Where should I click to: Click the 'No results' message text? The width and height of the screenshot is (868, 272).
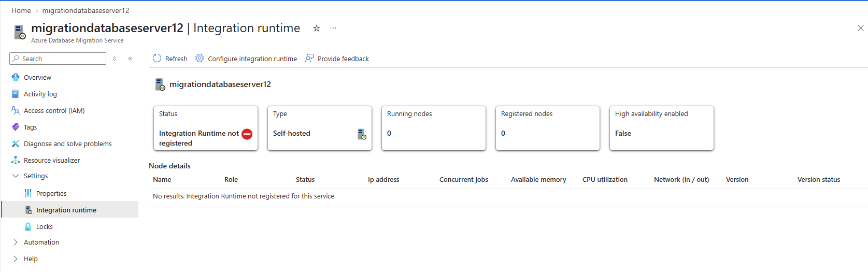(244, 196)
